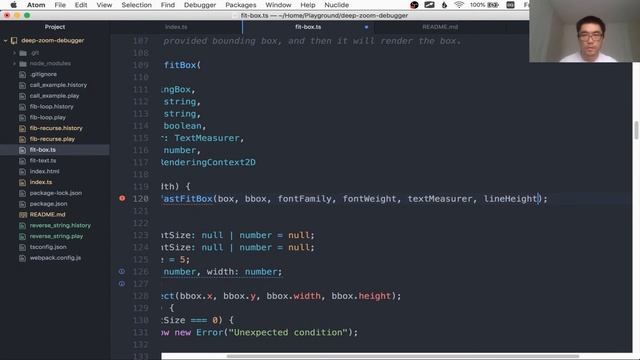The image size is (640, 360).
Task: Open call_example.play file
Action: (54, 96)
